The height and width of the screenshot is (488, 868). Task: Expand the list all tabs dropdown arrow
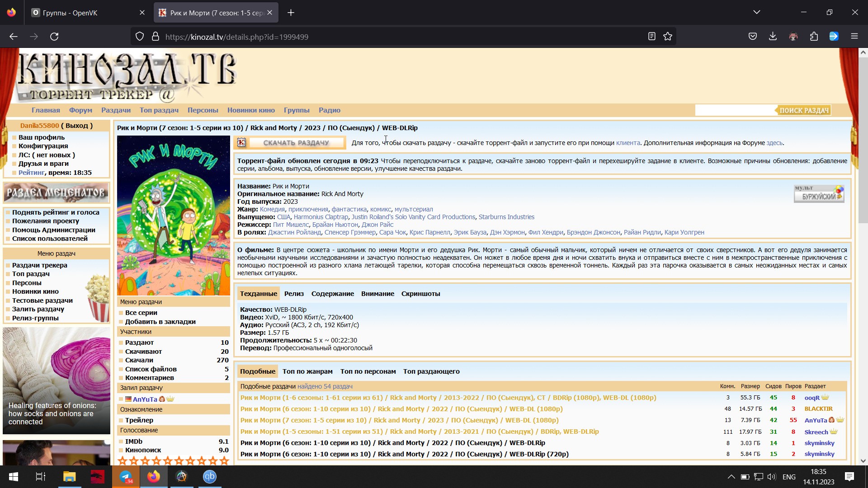point(756,12)
